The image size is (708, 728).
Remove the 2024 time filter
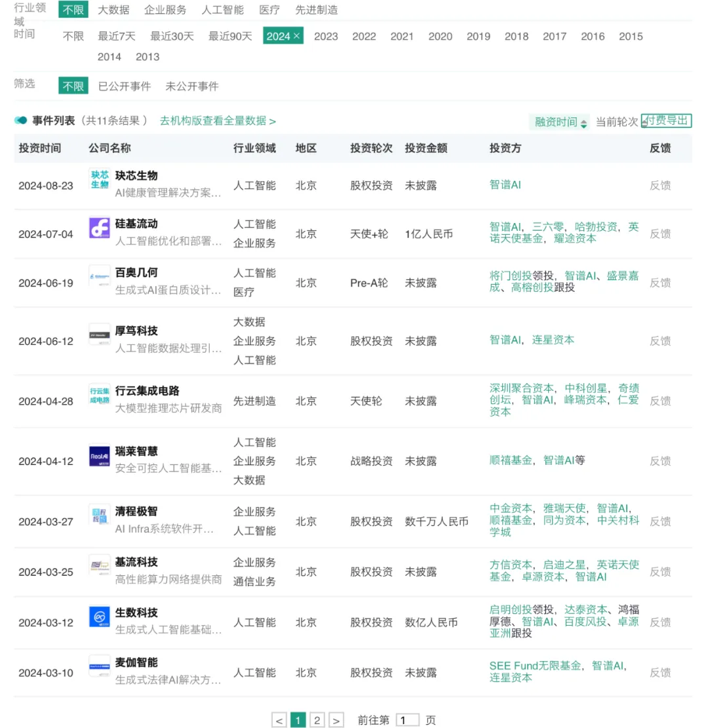pyautogui.click(x=297, y=36)
